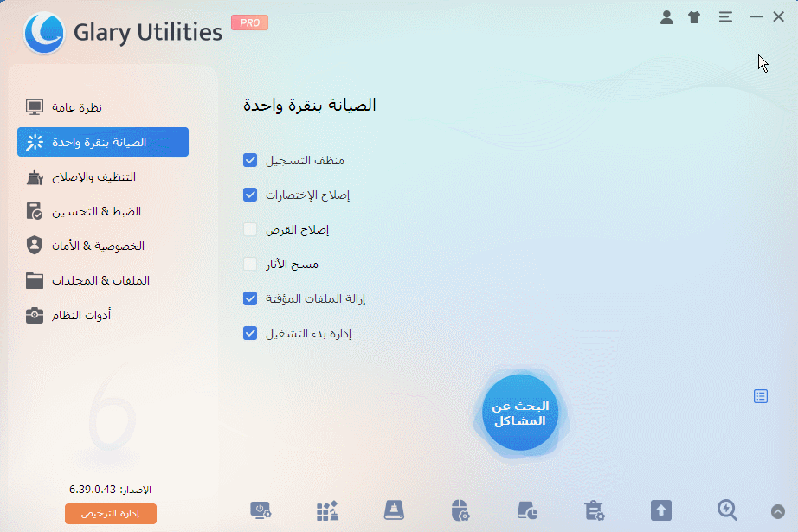798x532 pixels.
Task: Open the user account icon
Action: [x=666, y=17]
